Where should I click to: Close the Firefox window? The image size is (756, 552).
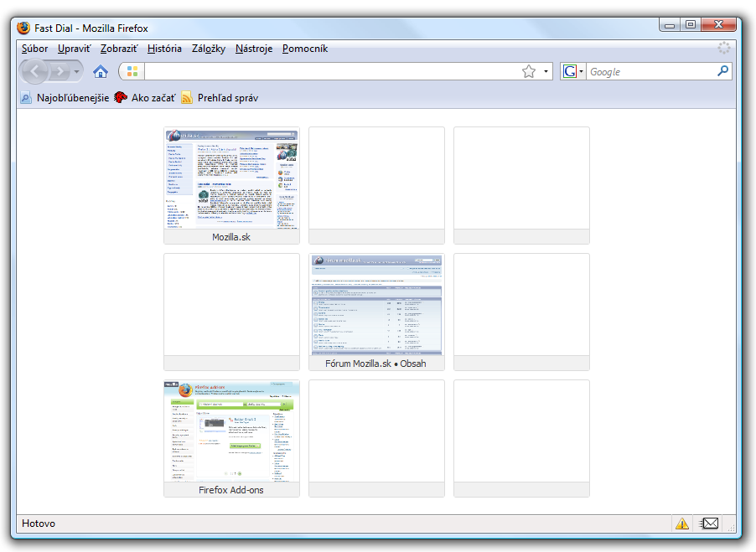[x=718, y=24]
